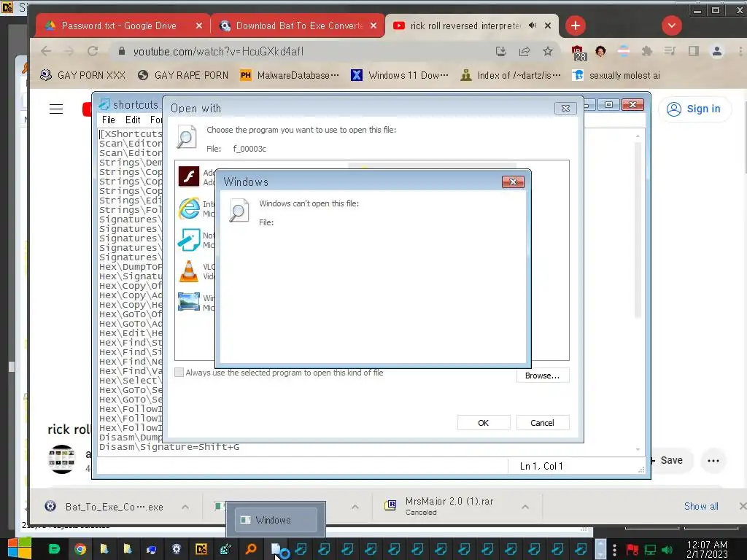Click OK in the Open with dialog
This screenshot has width=747, height=560.
[x=484, y=423]
